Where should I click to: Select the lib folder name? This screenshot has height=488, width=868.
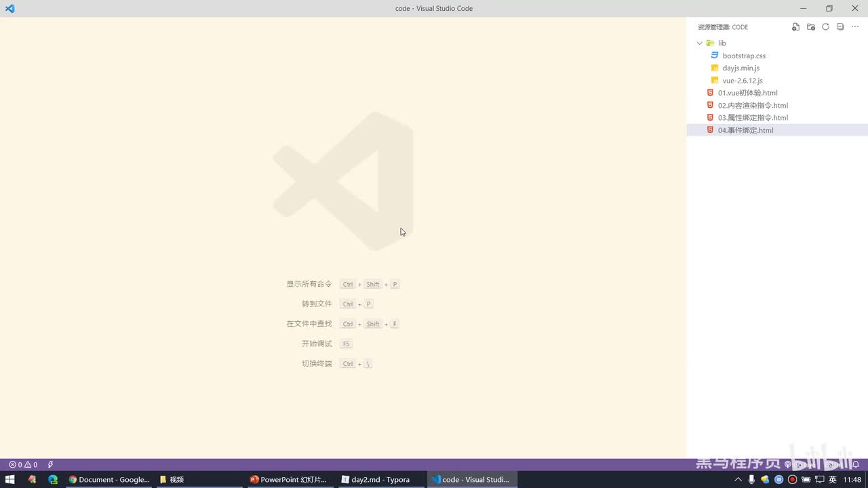pyautogui.click(x=722, y=43)
